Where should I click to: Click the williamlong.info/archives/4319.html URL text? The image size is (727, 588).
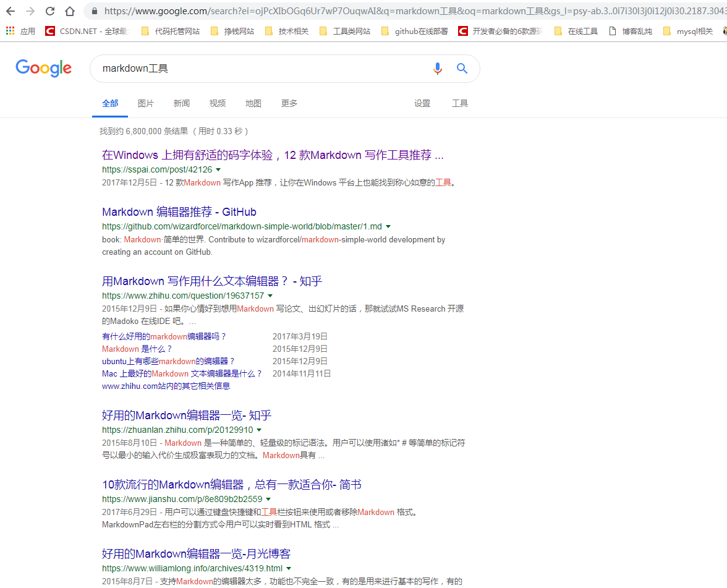pyautogui.click(x=192, y=569)
